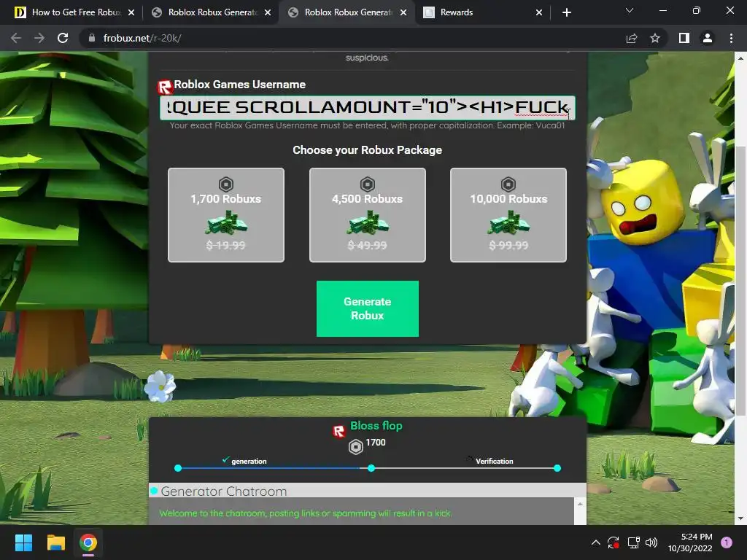This screenshot has width=747, height=560.
Task: Click the Roblox Games Username field
Action: click(x=368, y=108)
